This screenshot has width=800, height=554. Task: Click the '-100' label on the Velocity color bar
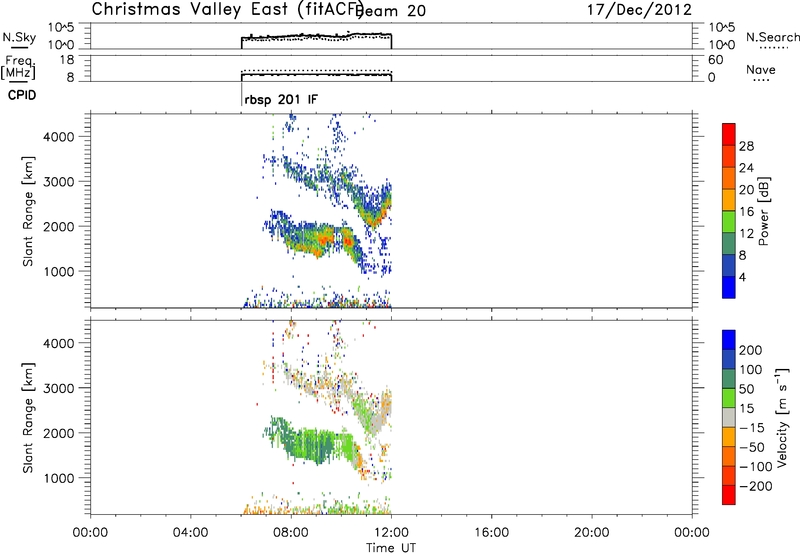click(755, 466)
